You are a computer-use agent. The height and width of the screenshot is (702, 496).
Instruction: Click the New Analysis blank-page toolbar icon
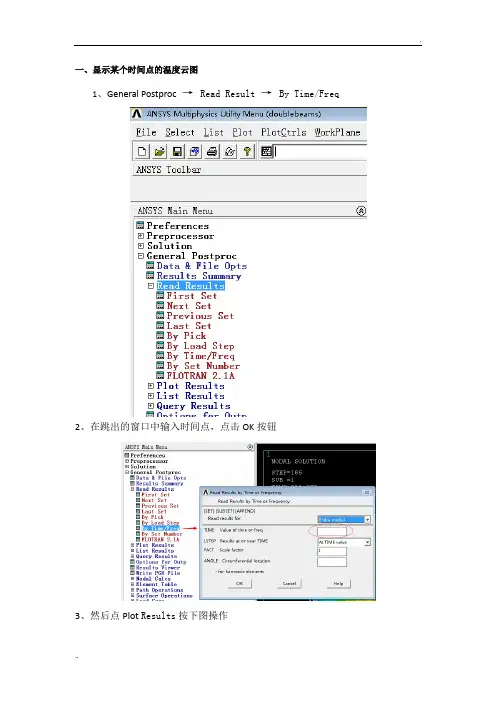click(141, 151)
